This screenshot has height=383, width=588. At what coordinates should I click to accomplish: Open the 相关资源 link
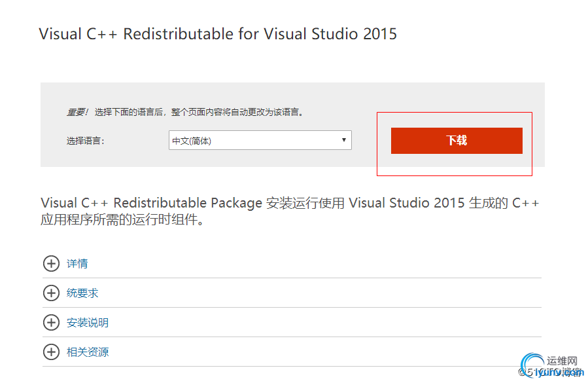click(x=88, y=352)
